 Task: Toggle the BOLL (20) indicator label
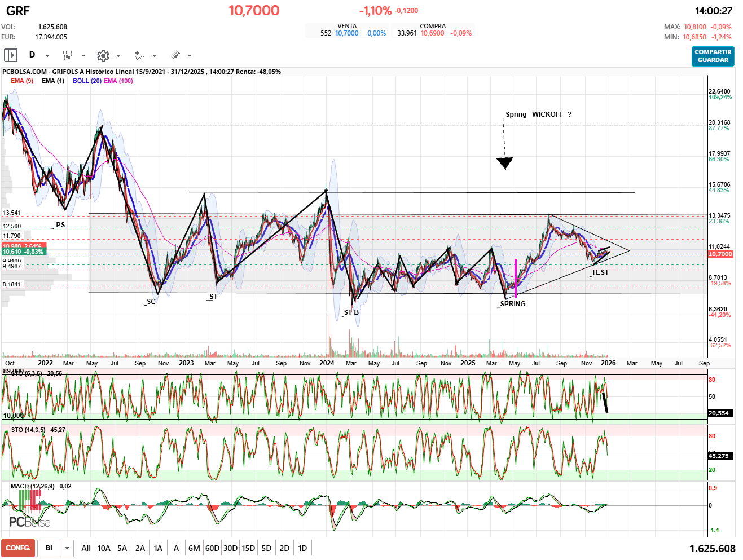tap(87, 81)
